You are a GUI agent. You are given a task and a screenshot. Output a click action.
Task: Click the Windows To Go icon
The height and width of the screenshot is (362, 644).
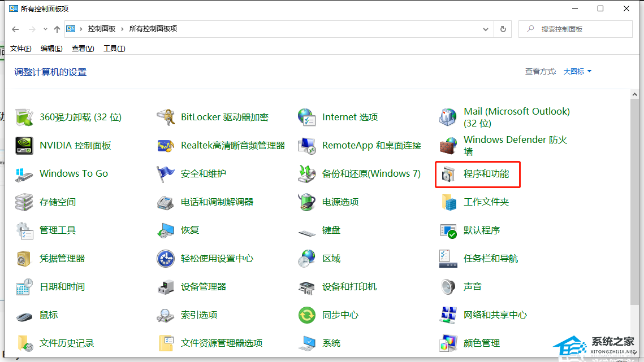click(24, 174)
